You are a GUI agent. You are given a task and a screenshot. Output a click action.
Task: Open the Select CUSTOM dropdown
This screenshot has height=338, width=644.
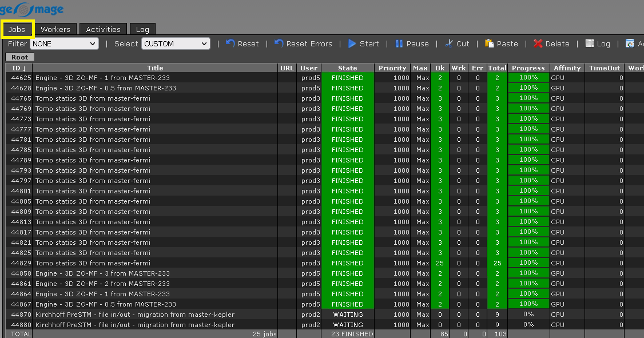(176, 43)
